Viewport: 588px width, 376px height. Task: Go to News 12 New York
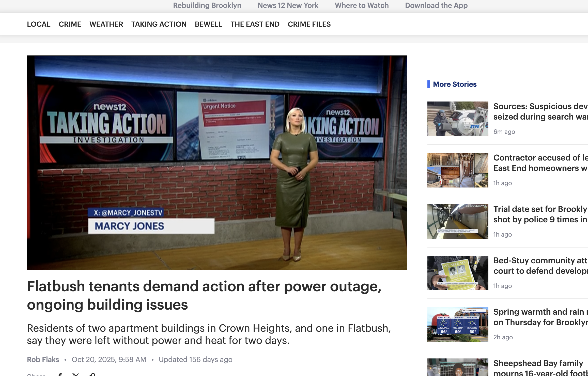point(287,5)
